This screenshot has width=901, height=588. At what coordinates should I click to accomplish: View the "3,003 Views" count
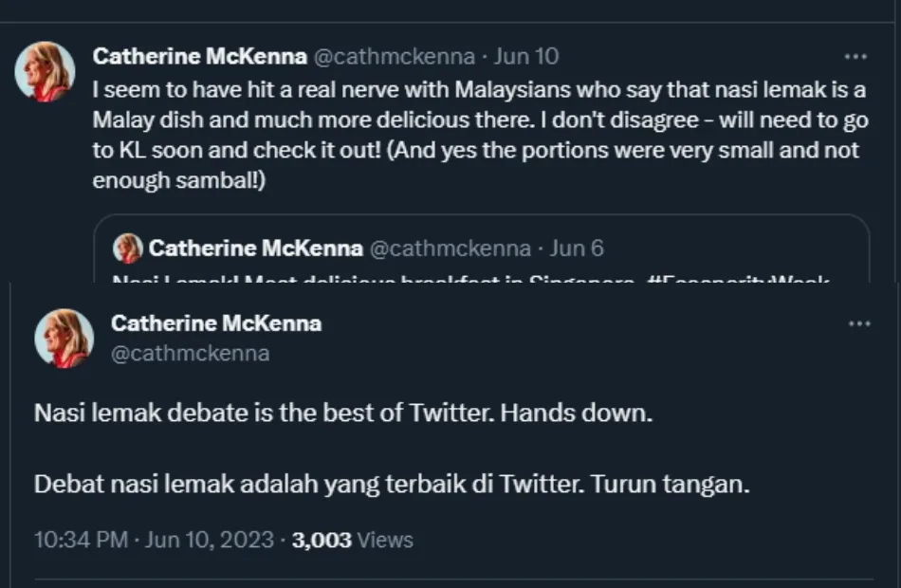(353, 541)
